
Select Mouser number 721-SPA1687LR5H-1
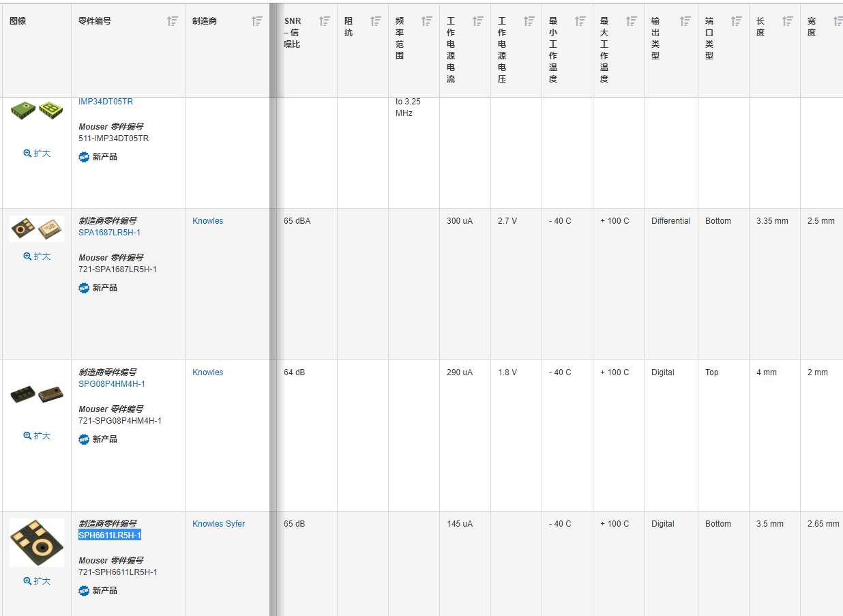click(x=118, y=269)
